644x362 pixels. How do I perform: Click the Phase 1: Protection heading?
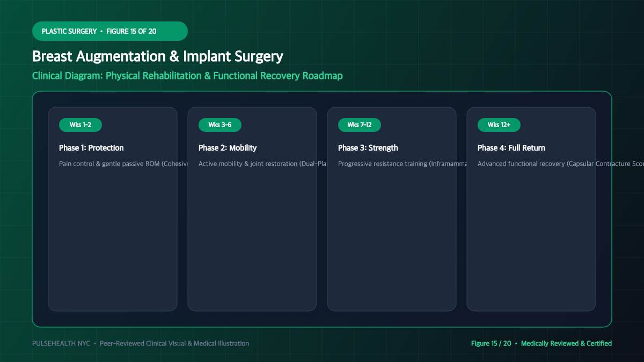[x=91, y=147]
